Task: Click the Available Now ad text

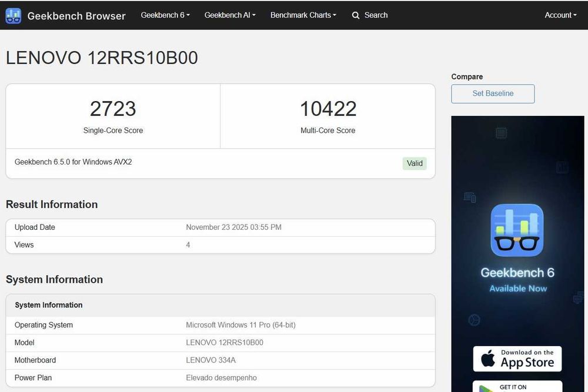Action: pos(518,289)
